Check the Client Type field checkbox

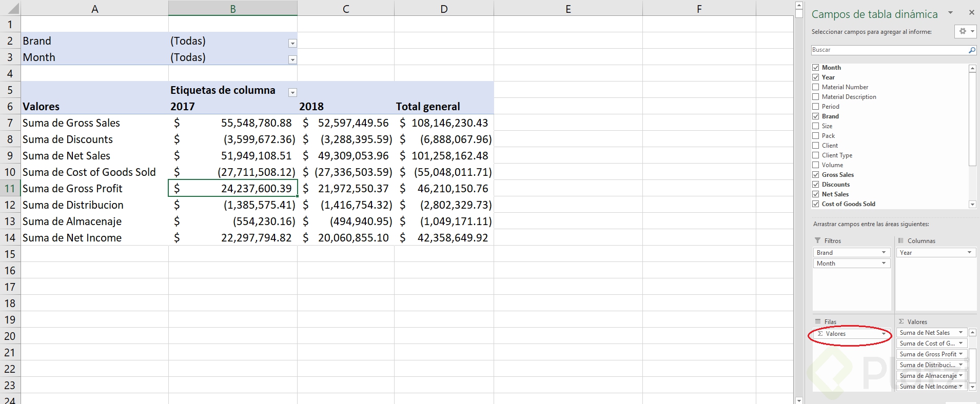pos(815,155)
